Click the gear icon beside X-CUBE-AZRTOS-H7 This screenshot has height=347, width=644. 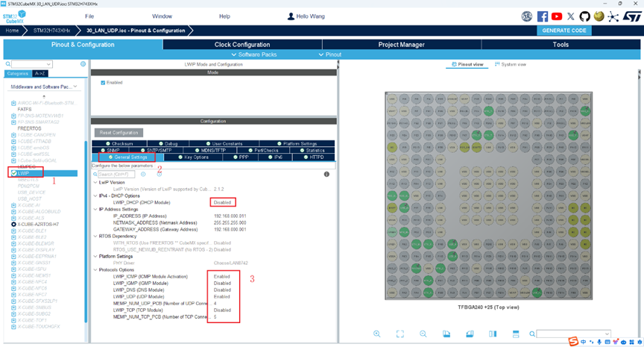[13, 225]
